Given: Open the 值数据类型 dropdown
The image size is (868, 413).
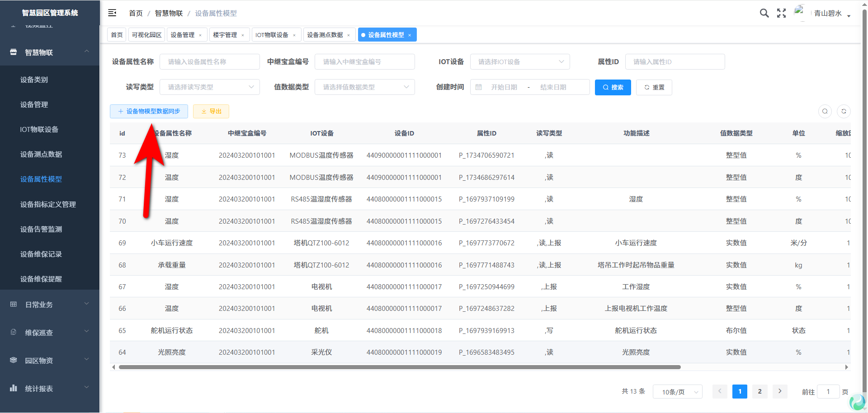Looking at the screenshot, I should tap(365, 87).
